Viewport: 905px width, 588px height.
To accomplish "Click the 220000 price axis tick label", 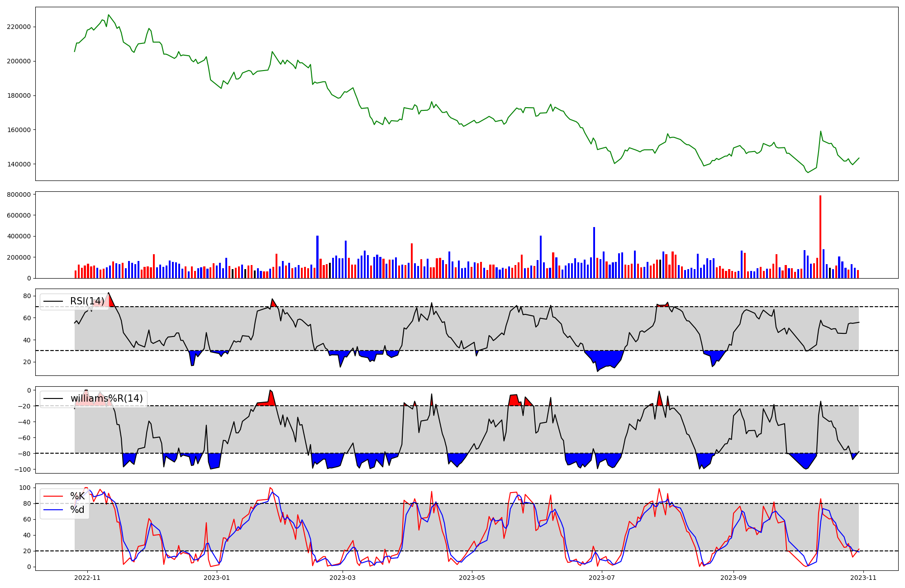I will (x=19, y=27).
